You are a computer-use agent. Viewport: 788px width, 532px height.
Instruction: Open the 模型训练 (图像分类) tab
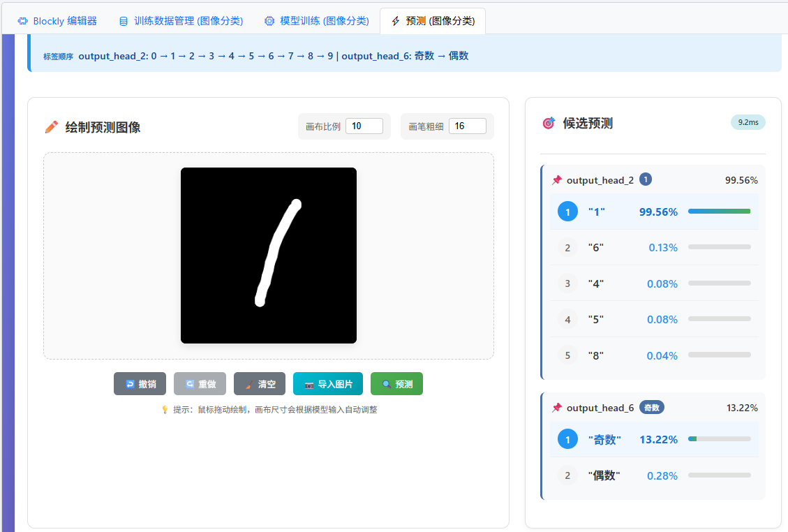[x=317, y=21]
